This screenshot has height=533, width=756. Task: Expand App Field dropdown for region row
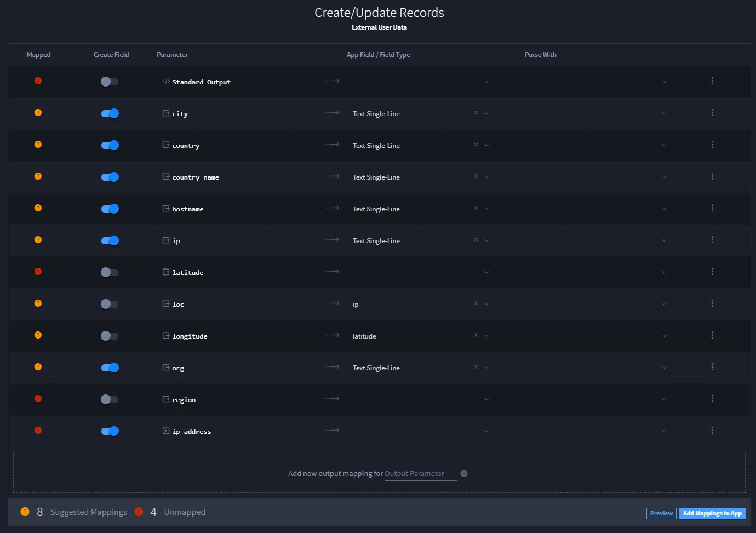pos(486,399)
